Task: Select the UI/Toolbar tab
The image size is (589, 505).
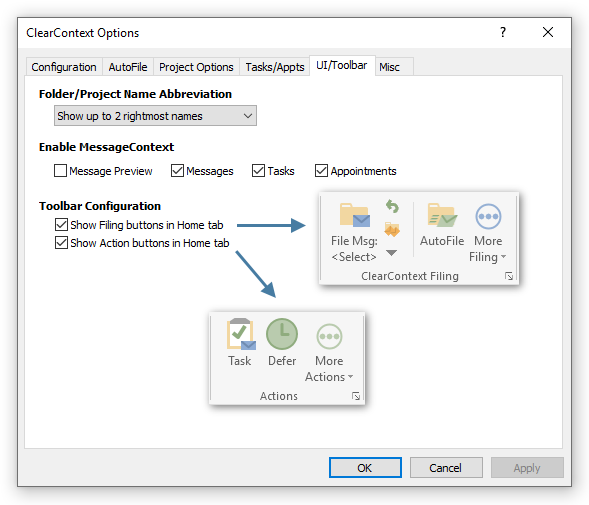Action: pyautogui.click(x=341, y=65)
